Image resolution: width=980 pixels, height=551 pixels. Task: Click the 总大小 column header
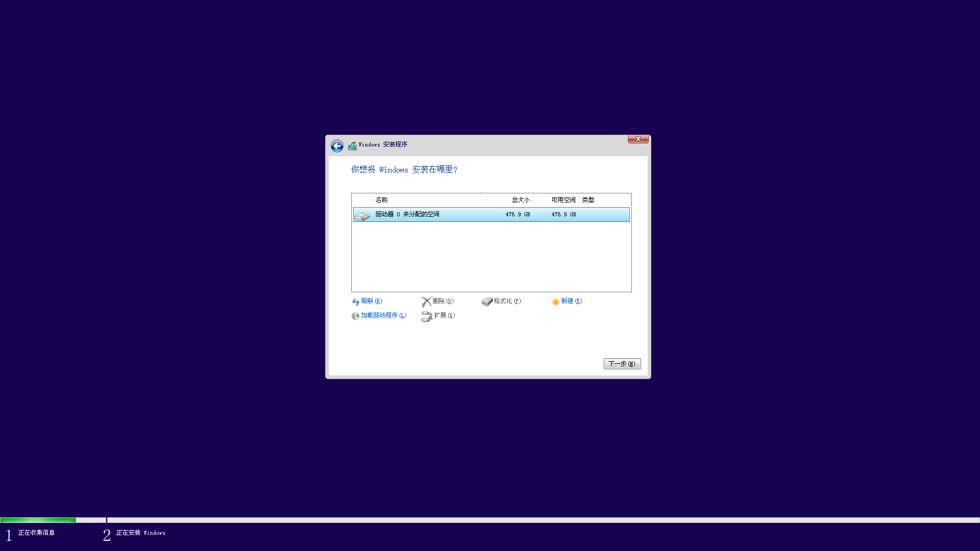click(510, 200)
